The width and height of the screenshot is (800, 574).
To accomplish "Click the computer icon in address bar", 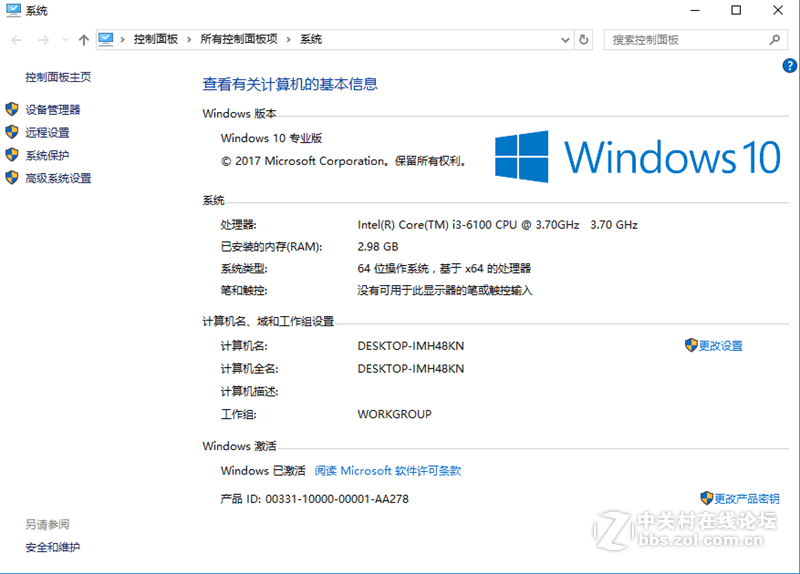I will (x=106, y=39).
